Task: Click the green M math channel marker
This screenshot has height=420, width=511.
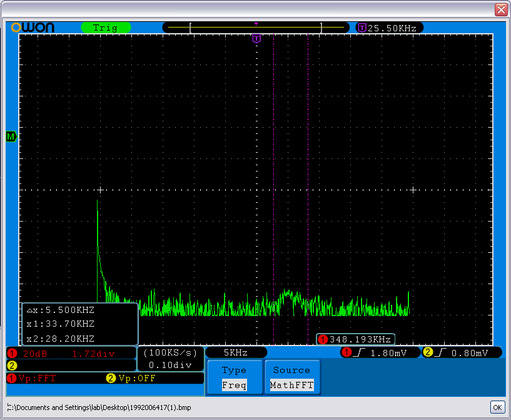Action: pyautogui.click(x=11, y=136)
